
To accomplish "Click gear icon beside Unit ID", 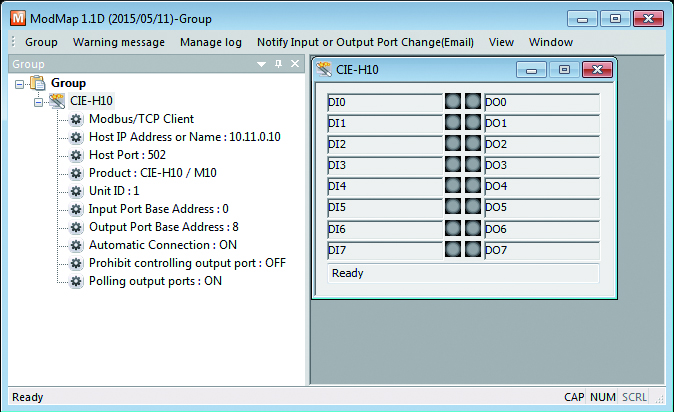I will (x=76, y=191).
